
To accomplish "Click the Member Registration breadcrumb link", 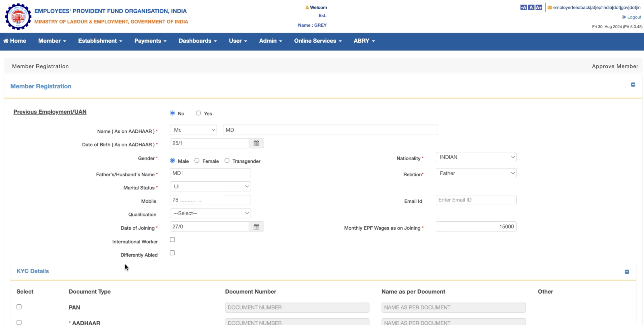I will pos(40,66).
